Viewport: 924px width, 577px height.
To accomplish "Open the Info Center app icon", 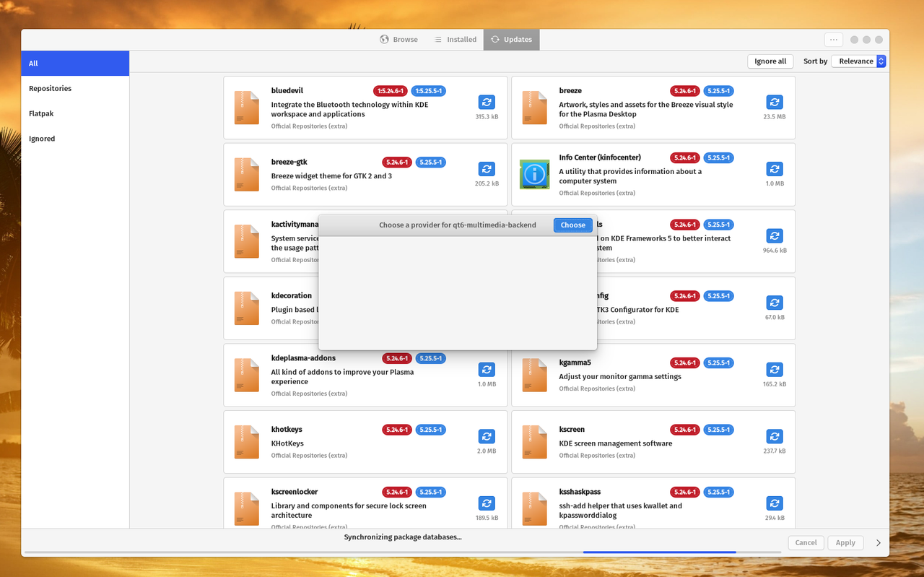I will [535, 174].
